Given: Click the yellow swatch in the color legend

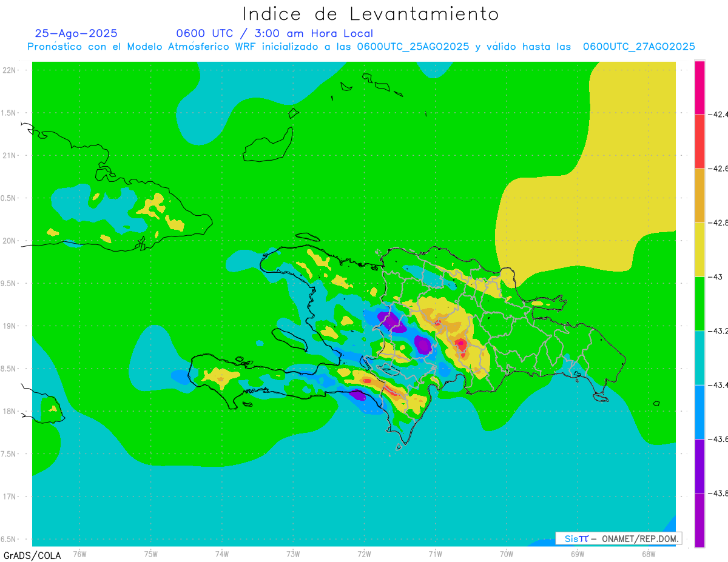Looking at the screenshot, I should [x=699, y=249].
